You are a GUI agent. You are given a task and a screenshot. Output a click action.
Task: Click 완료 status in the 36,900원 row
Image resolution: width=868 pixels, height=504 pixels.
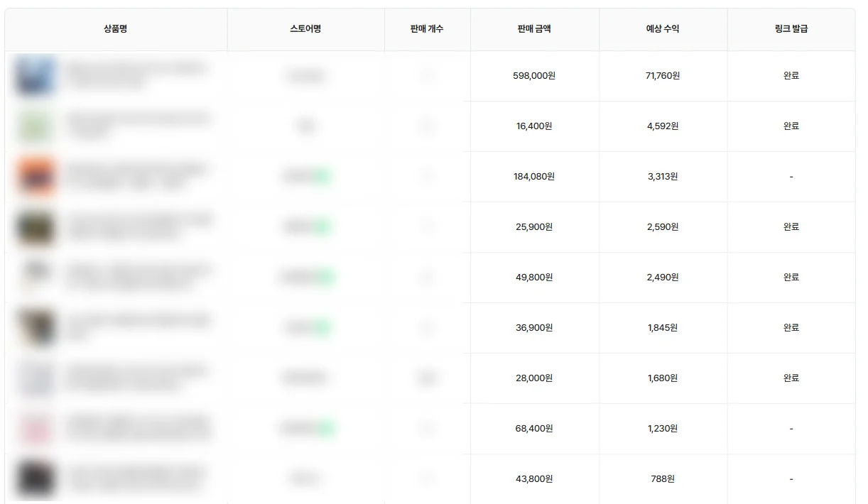coord(791,327)
